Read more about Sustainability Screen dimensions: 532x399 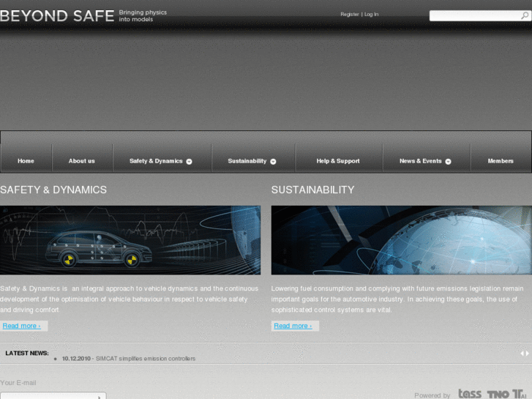(x=293, y=326)
